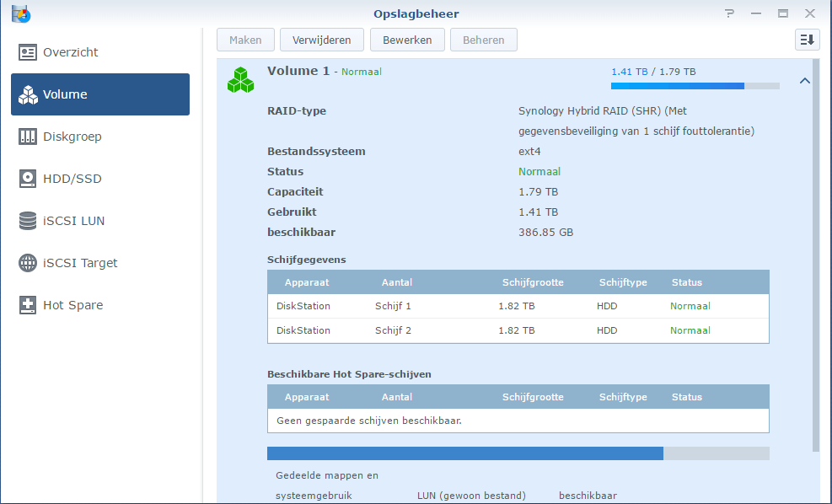The width and height of the screenshot is (832, 504).
Task: Click the Bewerken button
Action: coord(407,40)
